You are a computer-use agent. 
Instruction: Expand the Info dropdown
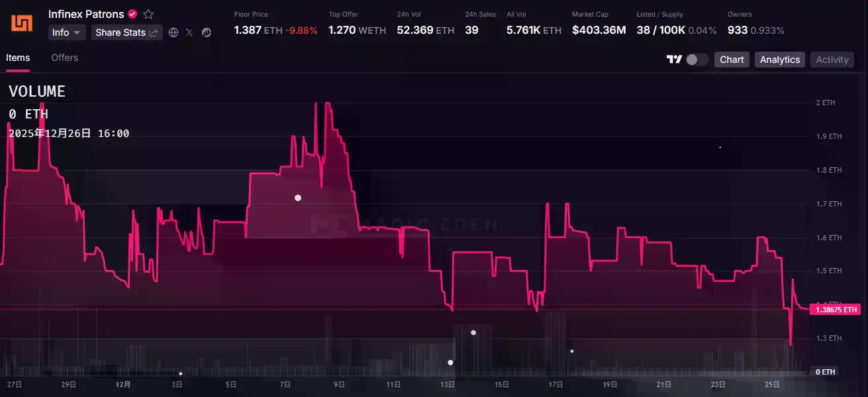(x=67, y=32)
